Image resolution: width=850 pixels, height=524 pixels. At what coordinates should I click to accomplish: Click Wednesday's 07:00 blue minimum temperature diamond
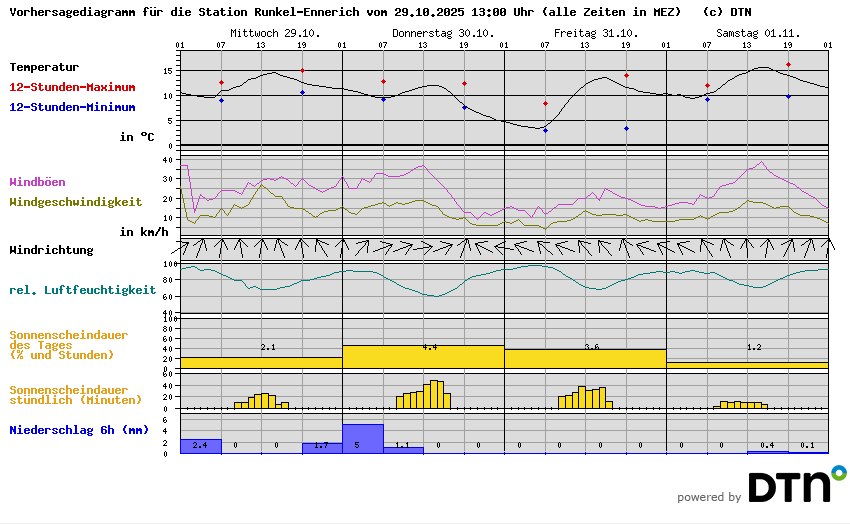pos(221,100)
